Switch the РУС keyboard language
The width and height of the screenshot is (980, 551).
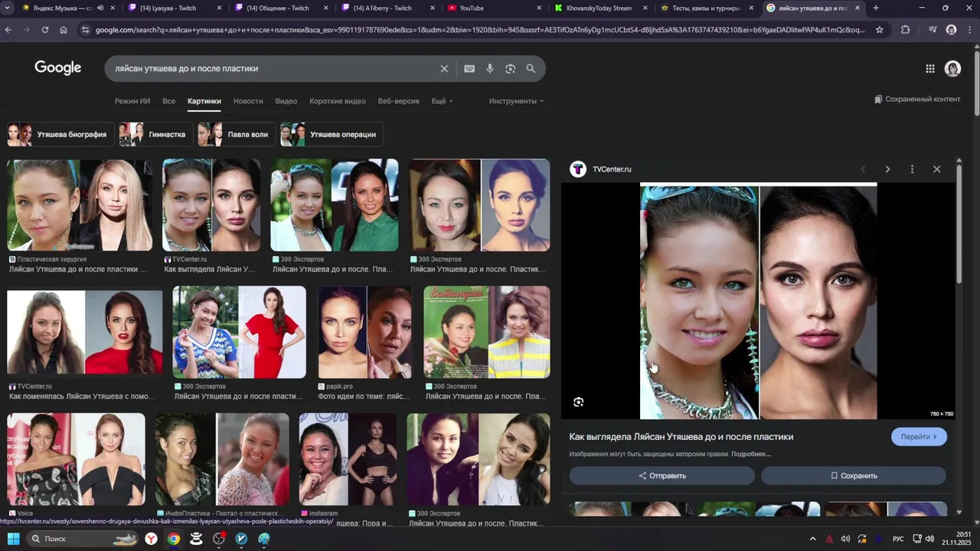(x=898, y=539)
